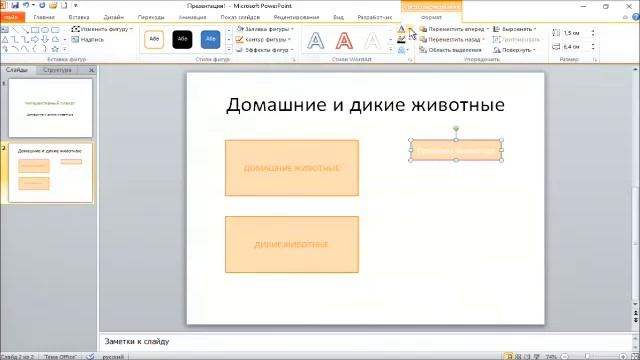Image resolution: width=640 pixels, height=360 pixels.
Task: Click the Text Fill A icon
Action: tap(401, 29)
